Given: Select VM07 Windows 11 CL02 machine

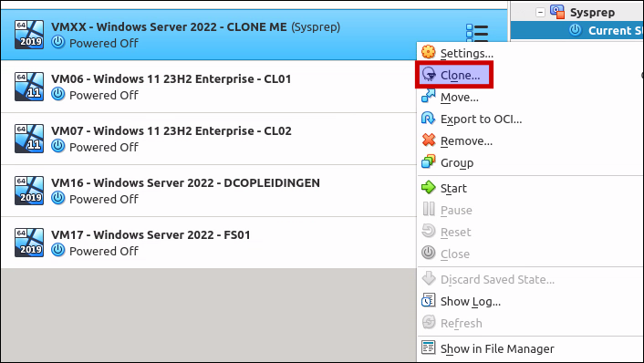Looking at the screenshot, I should coord(209,139).
